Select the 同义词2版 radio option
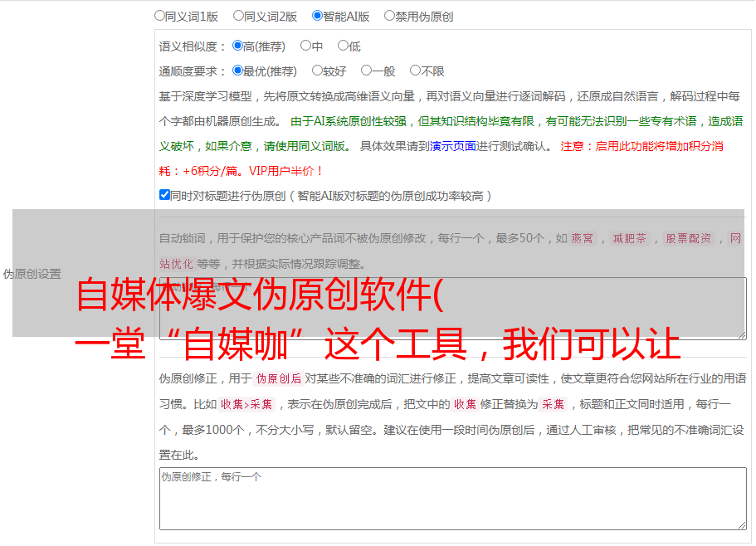 click(238, 16)
